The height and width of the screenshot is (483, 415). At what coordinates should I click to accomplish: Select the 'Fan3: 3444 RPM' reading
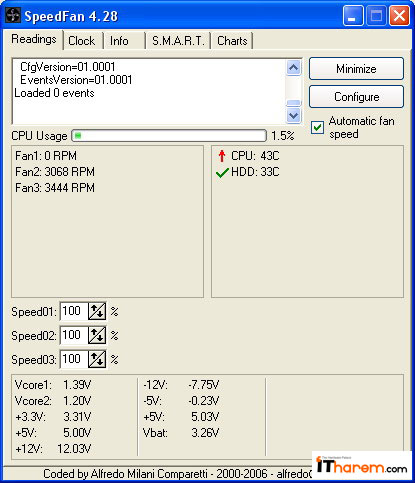(x=55, y=188)
